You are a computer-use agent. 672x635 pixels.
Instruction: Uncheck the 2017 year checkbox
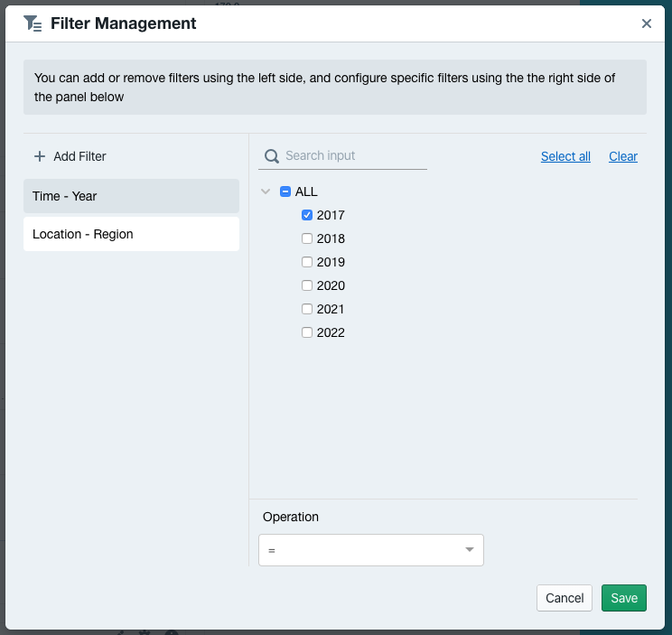coord(307,215)
